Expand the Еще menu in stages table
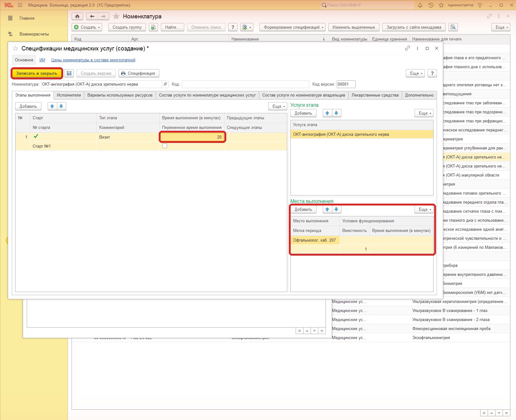 coord(279,106)
